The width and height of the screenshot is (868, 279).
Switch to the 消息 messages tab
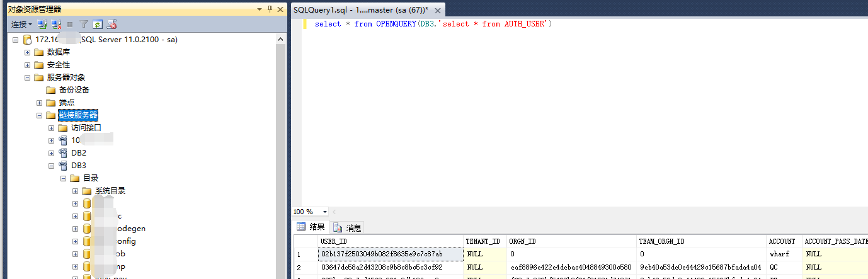tap(347, 227)
